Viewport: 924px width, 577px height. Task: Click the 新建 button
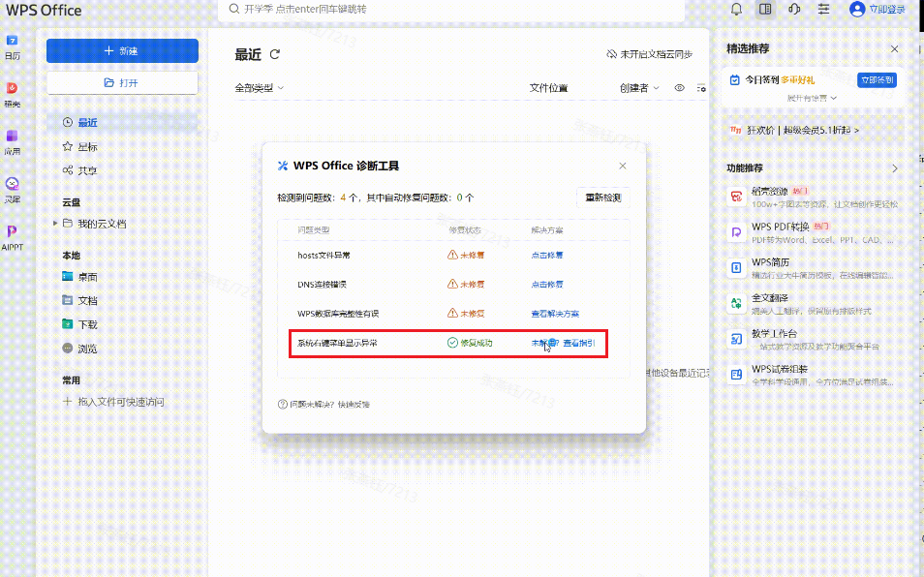(x=122, y=50)
